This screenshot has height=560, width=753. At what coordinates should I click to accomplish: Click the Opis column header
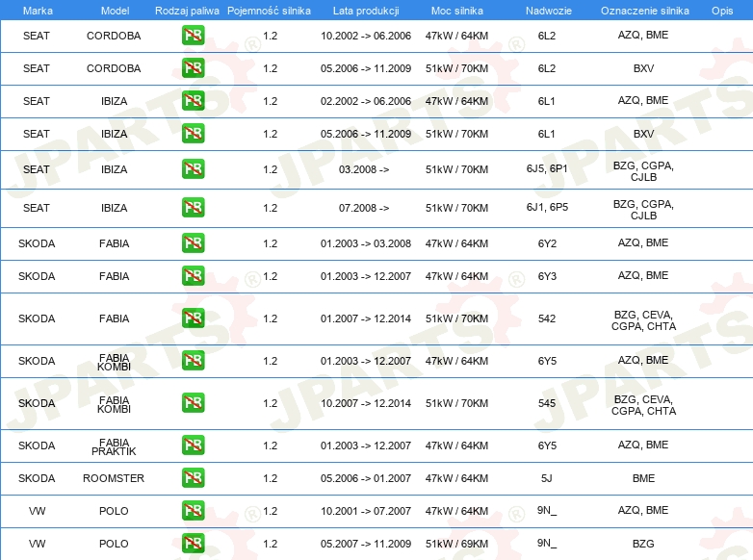click(x=722, y=11)
